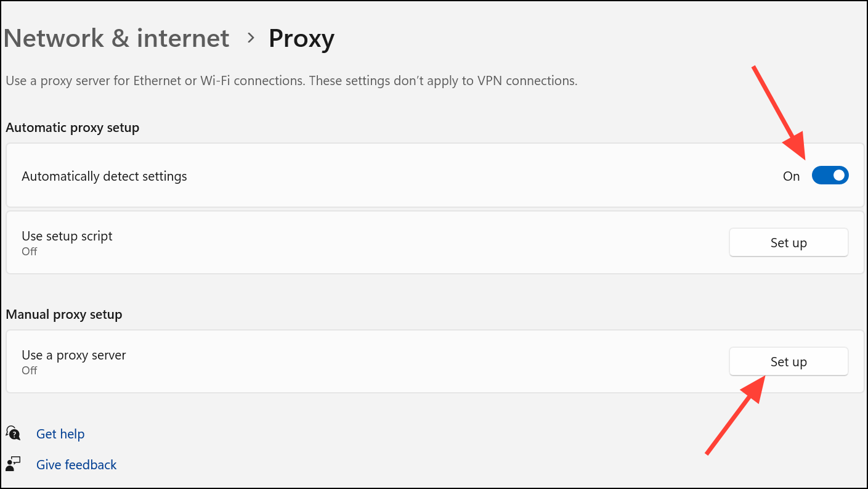Screen dimensions: 868x489
Task: Select the "Use setup script" label text
Action: 67,236
